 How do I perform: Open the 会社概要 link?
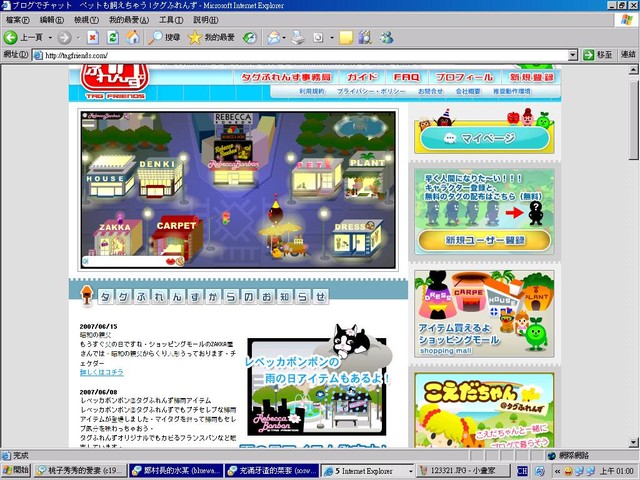pos(468,91)
